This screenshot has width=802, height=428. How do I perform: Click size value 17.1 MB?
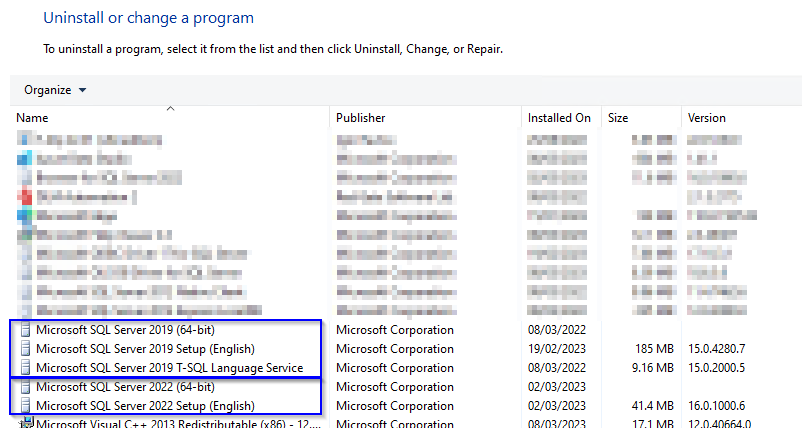click(653, 423)
